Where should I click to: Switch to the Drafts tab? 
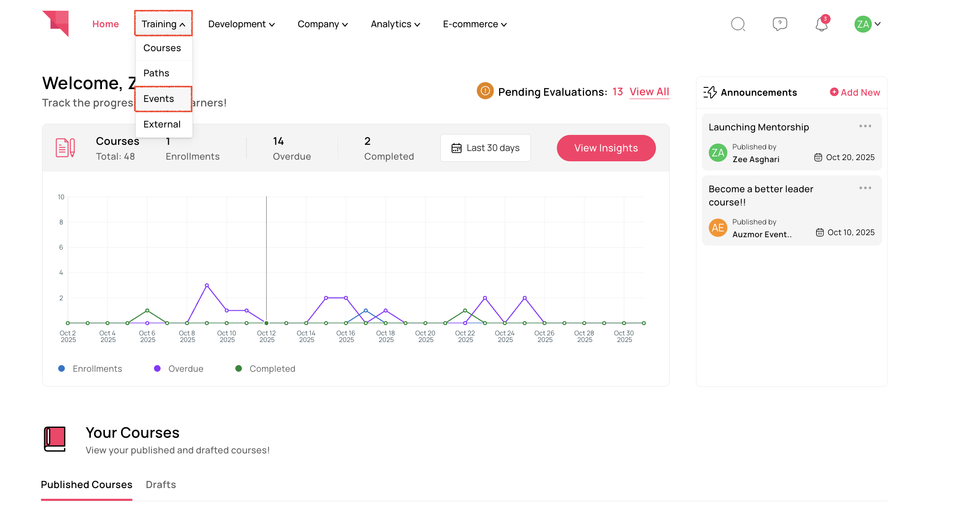point(161,485)
